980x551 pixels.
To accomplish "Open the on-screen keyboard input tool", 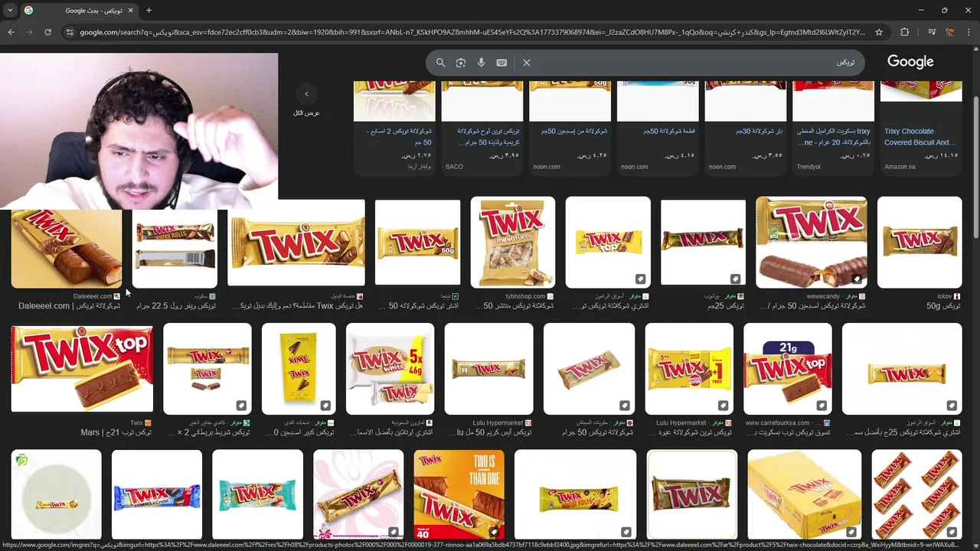I will coord(501,63).
